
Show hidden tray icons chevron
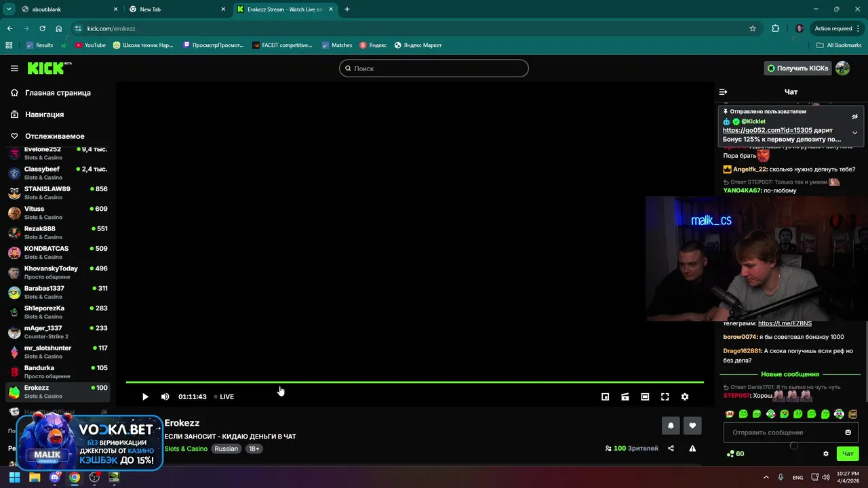pyautogui.click(x=766, y=477)
